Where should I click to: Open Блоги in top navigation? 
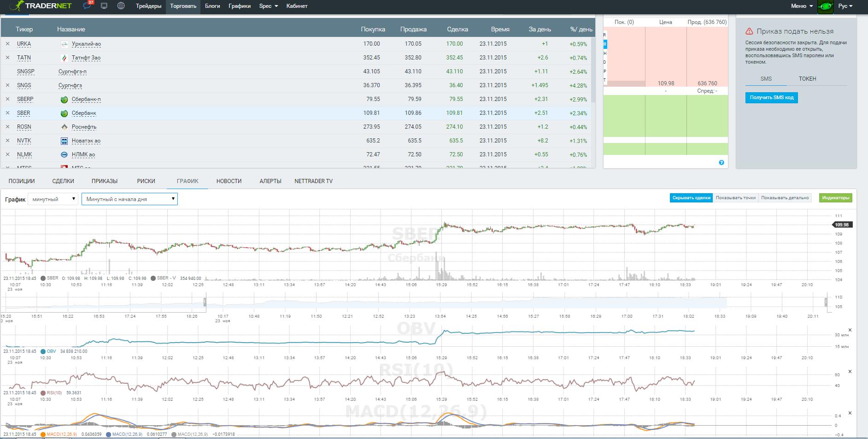212,6
